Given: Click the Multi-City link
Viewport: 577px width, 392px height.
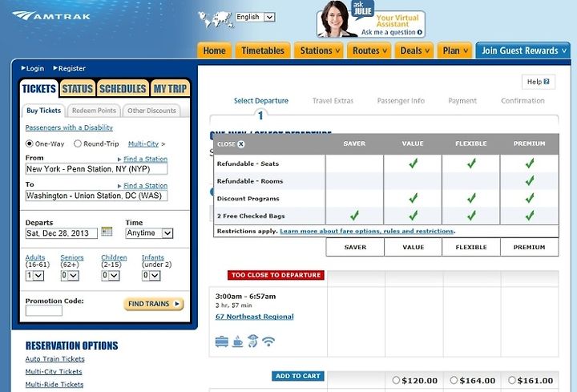Looking at the screenshot, I should pos(143,144).
